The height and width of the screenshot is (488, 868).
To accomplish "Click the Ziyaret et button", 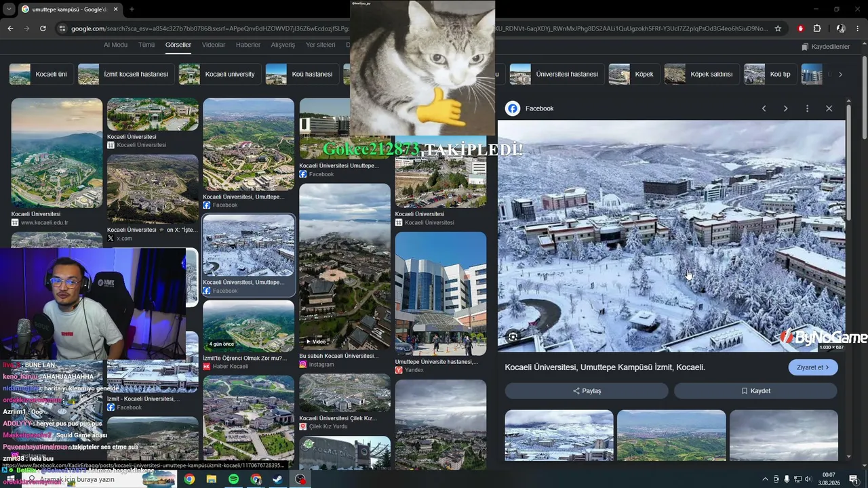I will [x=813, y=367].
